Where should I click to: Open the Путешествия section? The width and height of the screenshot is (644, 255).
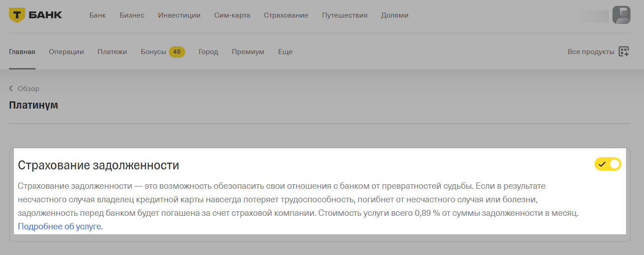point(345,15)
